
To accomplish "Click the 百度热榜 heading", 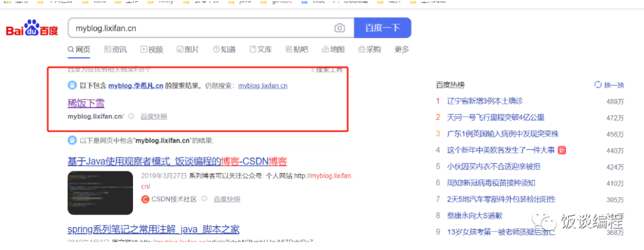I will (x=450, y=85).
